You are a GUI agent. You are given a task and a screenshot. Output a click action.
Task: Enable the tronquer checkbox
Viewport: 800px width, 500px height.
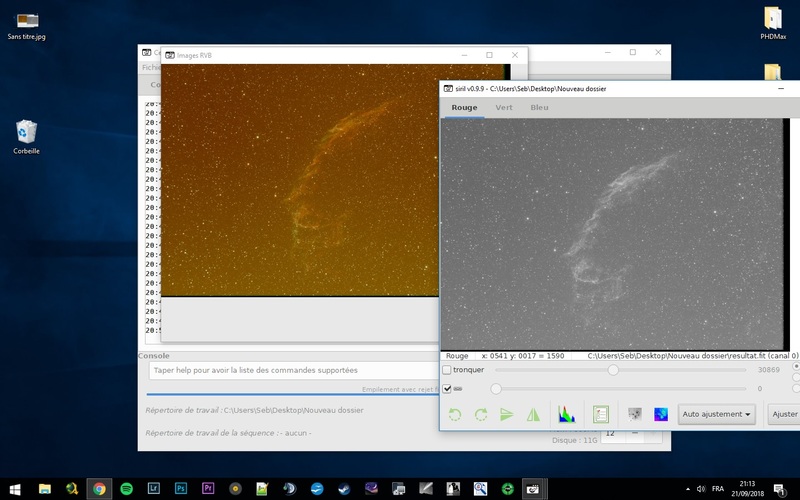(447, 370)
